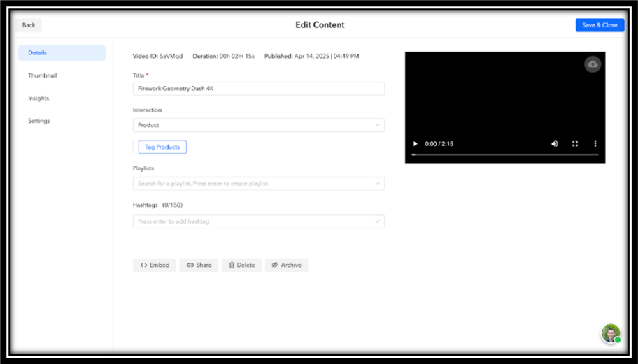Screen dimensions: 638x364
Task: Click the Tag Products button
Action: click(x=162, y=147)
